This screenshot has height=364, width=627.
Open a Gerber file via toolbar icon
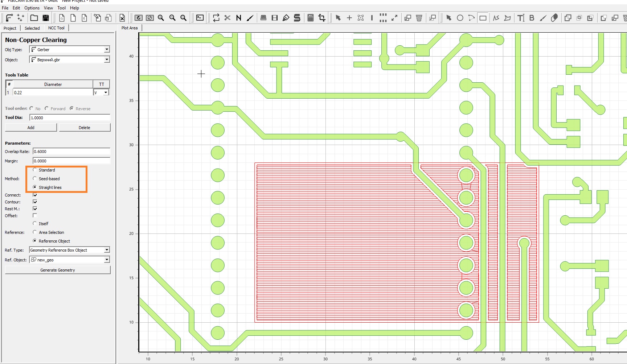(x=9, y=18)
